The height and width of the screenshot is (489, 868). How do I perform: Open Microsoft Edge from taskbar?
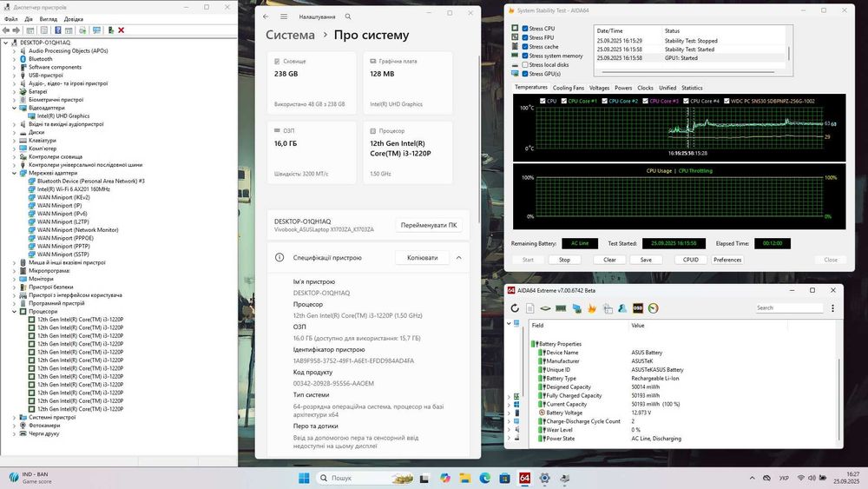[x=485, y=478]
